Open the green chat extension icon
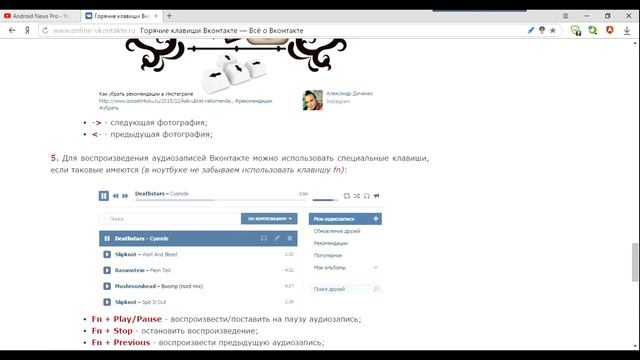The image size is (640, 360). (576, 31)
